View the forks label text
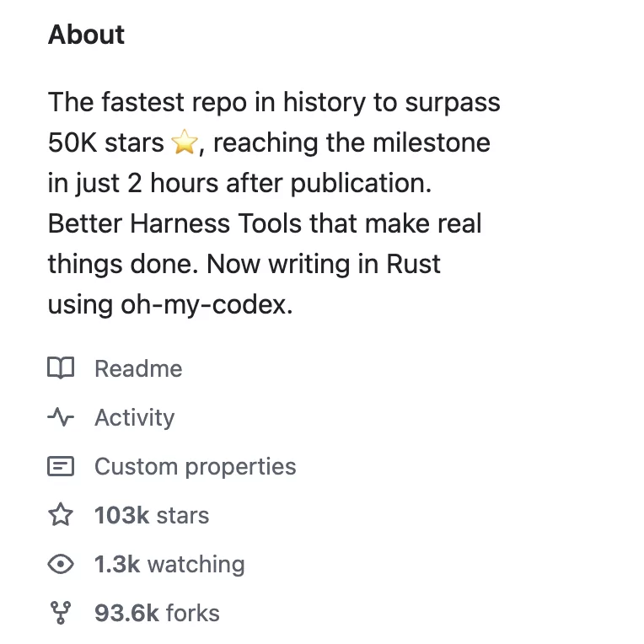This screenshot has width=644, height=644. 192,613
